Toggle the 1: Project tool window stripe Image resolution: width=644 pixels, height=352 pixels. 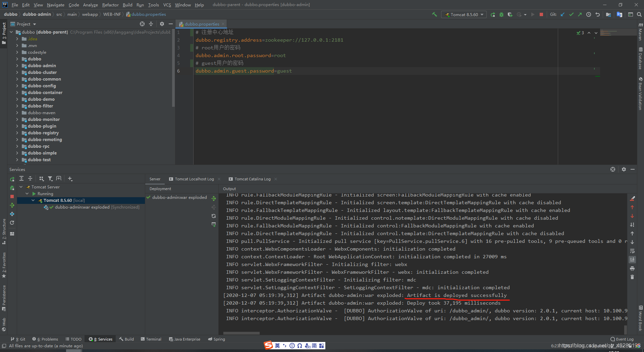click(x=4, y=34)
